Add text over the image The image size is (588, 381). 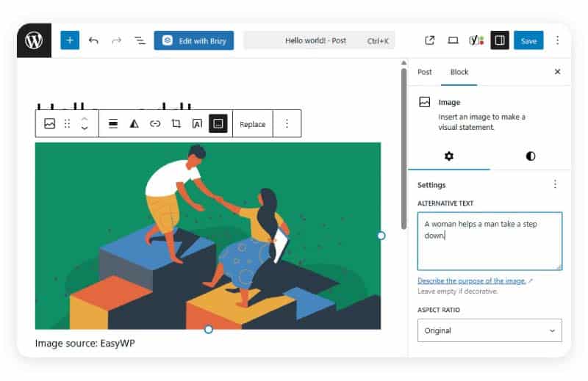click(197, 123)
